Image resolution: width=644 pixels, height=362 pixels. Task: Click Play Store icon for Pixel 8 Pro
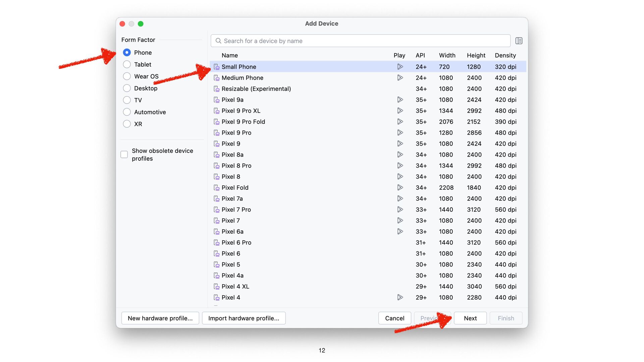[400, 166]
